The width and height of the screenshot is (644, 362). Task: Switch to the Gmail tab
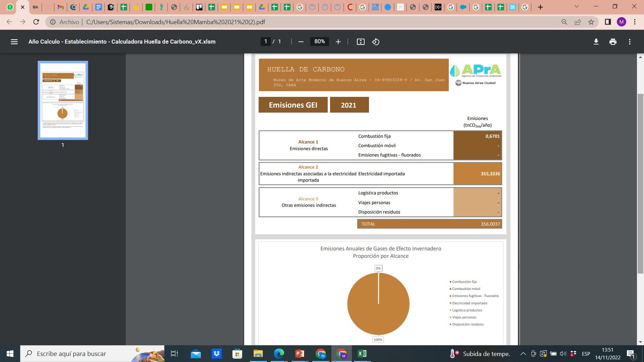(60, 7)
